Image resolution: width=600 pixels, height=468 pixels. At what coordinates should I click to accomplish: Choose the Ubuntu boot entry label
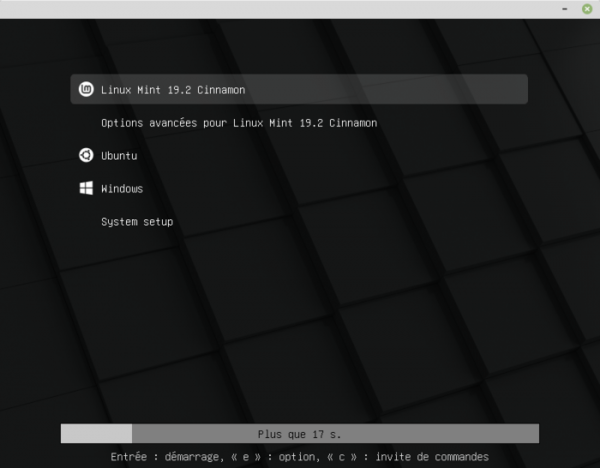tap(119, 156)
